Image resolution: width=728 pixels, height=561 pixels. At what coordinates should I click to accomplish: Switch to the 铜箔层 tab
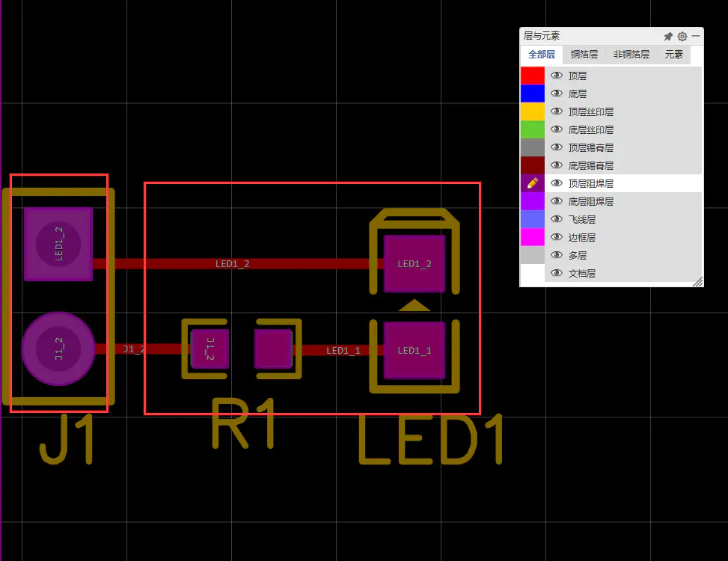(x=584, y=55)
